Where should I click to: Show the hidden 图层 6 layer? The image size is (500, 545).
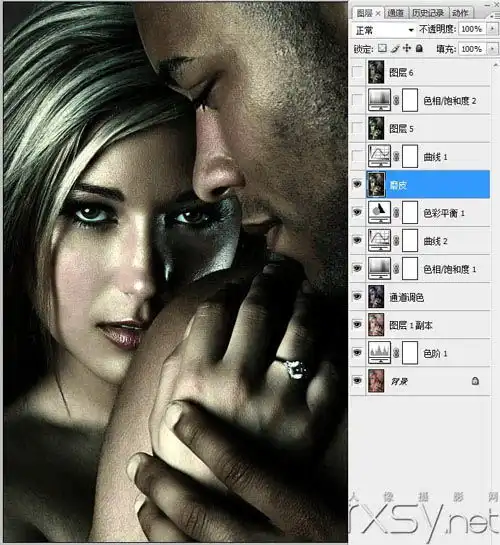pos(357,72)
